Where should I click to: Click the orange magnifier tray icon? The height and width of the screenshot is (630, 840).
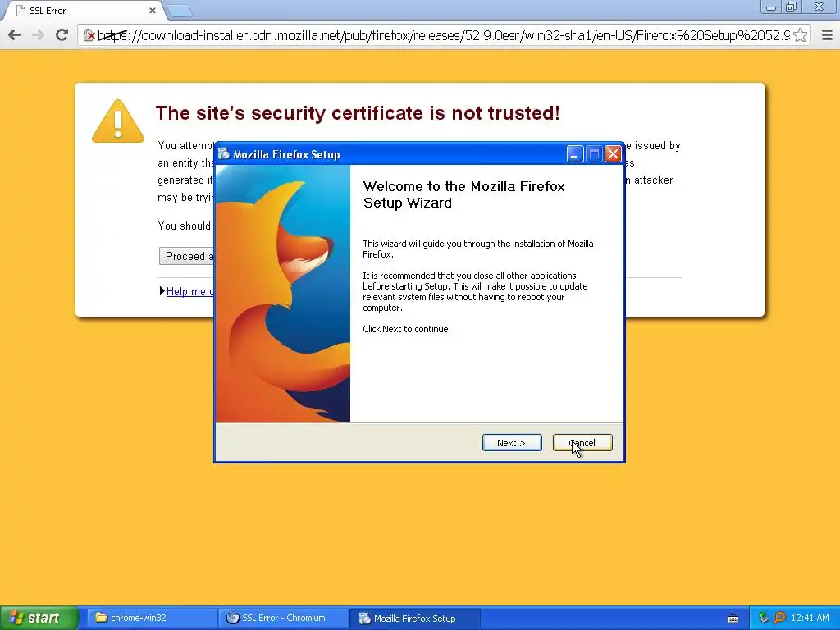[x=779, y=618]
